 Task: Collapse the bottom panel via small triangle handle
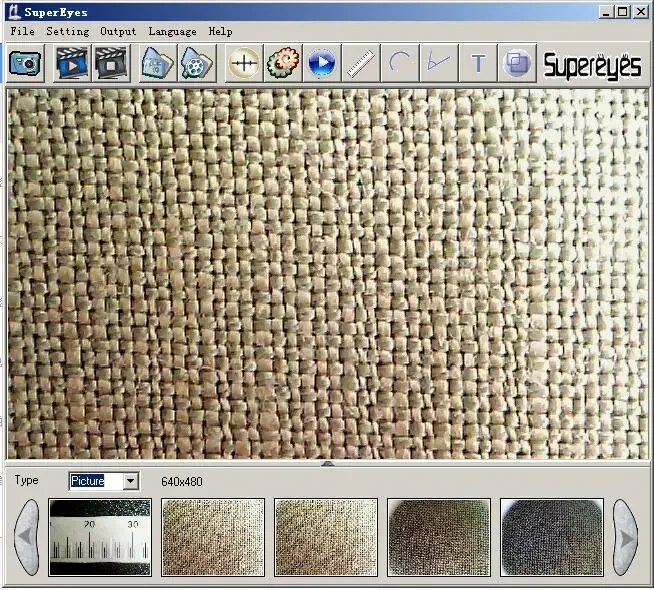click(x=328, y=463)
